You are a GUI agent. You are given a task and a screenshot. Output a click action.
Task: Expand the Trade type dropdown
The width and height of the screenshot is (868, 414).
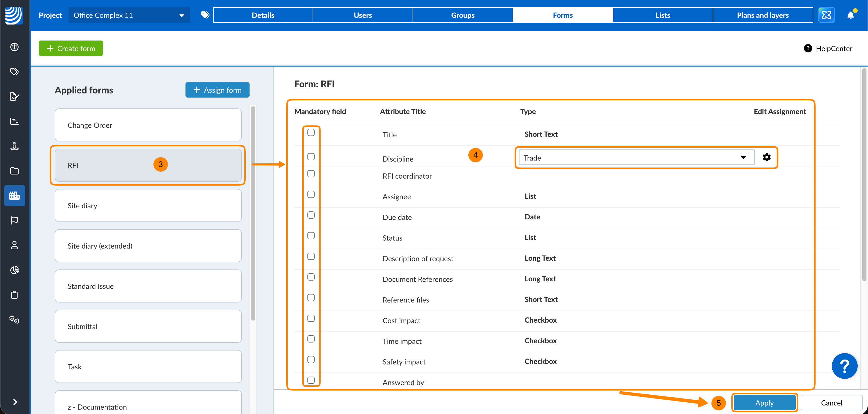[x=636, y=157]
